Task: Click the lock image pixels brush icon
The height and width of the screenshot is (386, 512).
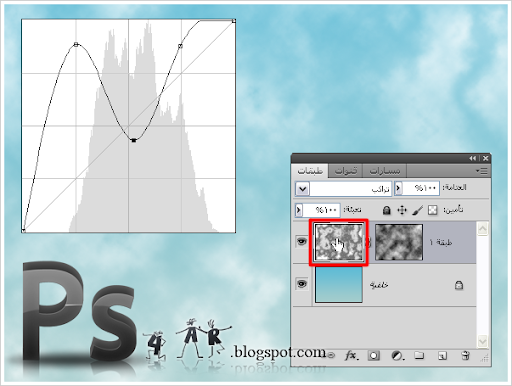Action: point(417,210)
